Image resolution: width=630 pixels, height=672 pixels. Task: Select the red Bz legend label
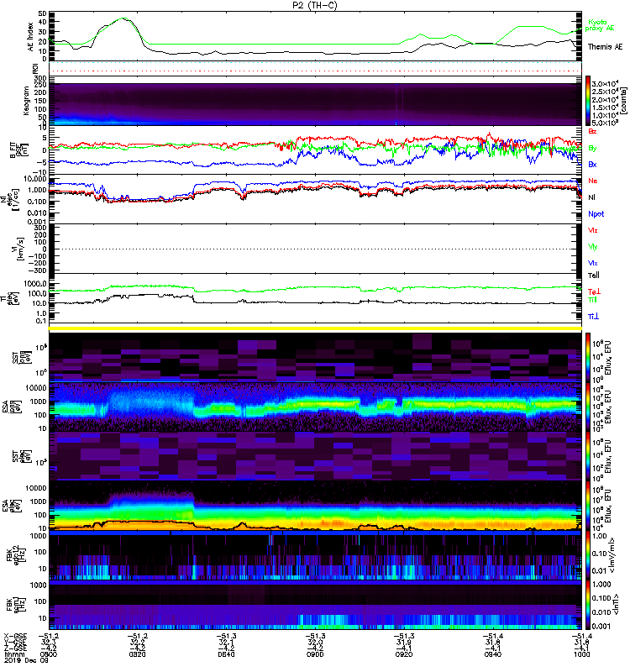592,131
